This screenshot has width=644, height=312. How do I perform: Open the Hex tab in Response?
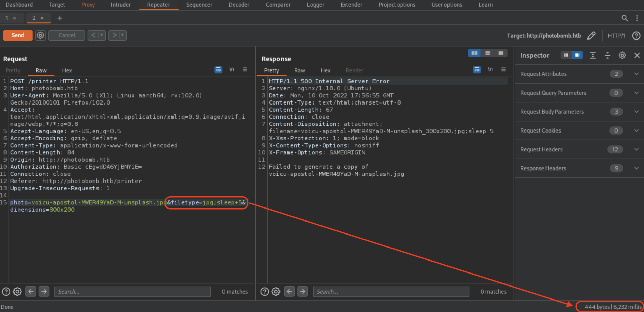click(325, 70)
